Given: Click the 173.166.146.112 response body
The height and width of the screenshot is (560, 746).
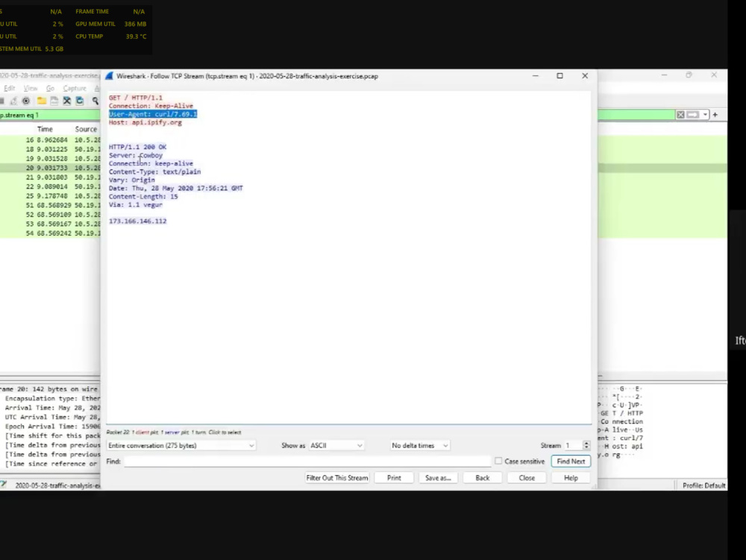Looking at the screenshot, I should 137,221.
